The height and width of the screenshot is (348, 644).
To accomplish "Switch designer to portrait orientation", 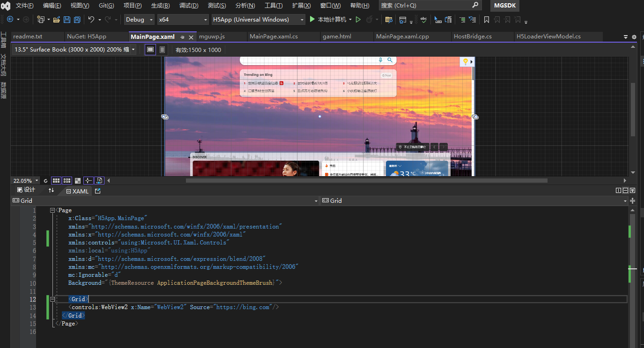I will [x=162, y=50].
